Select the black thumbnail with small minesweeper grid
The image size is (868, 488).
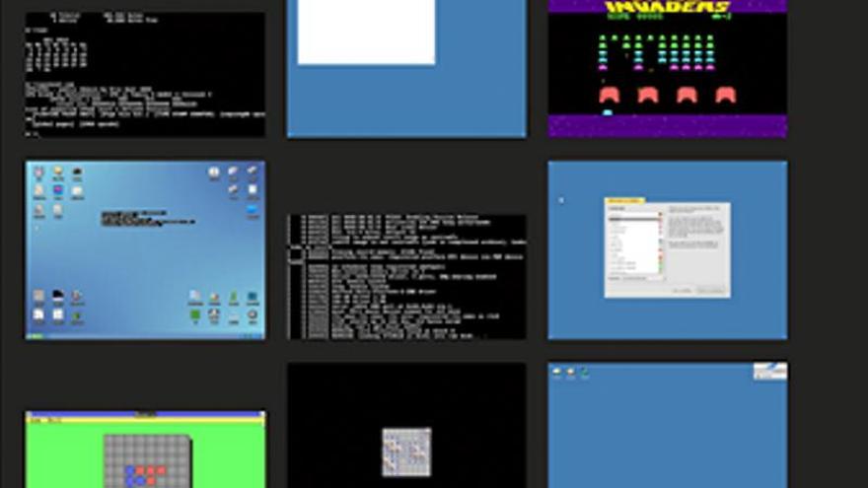point(406,426)
